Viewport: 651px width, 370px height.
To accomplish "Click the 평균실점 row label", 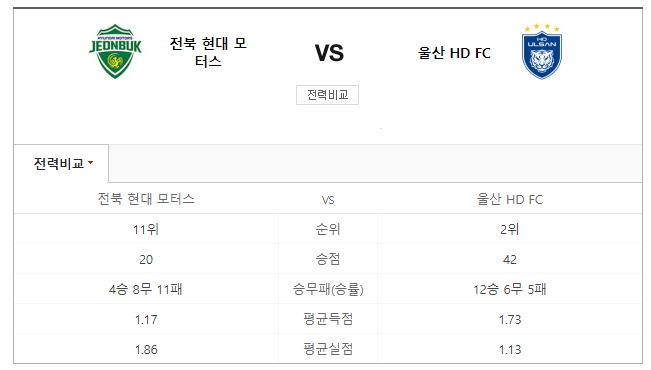I will tap(328, 349).
